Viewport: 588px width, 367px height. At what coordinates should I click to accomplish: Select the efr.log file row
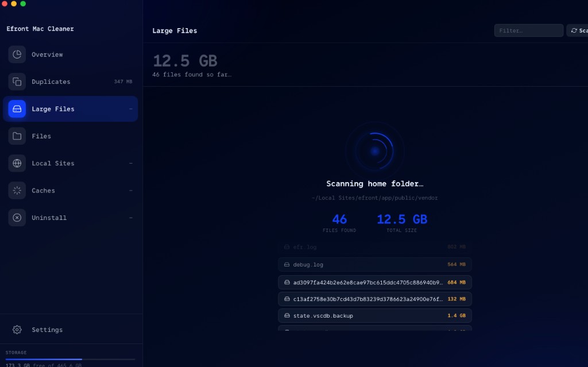374,247
